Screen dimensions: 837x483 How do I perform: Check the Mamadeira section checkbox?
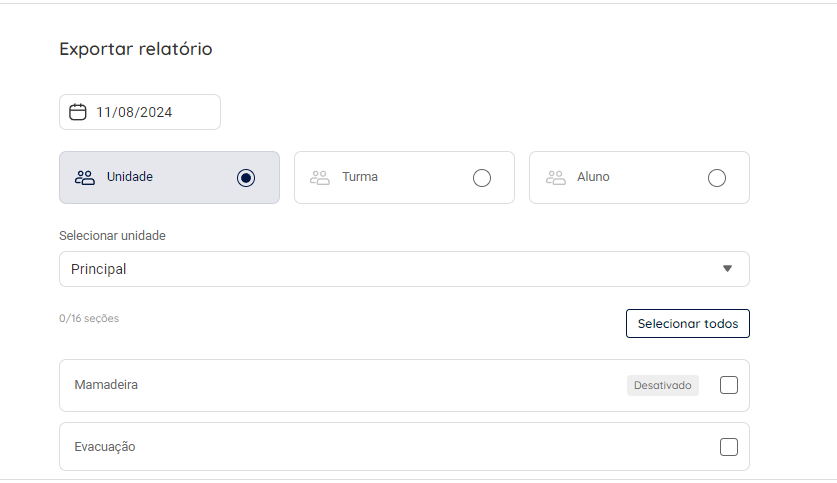729,385
